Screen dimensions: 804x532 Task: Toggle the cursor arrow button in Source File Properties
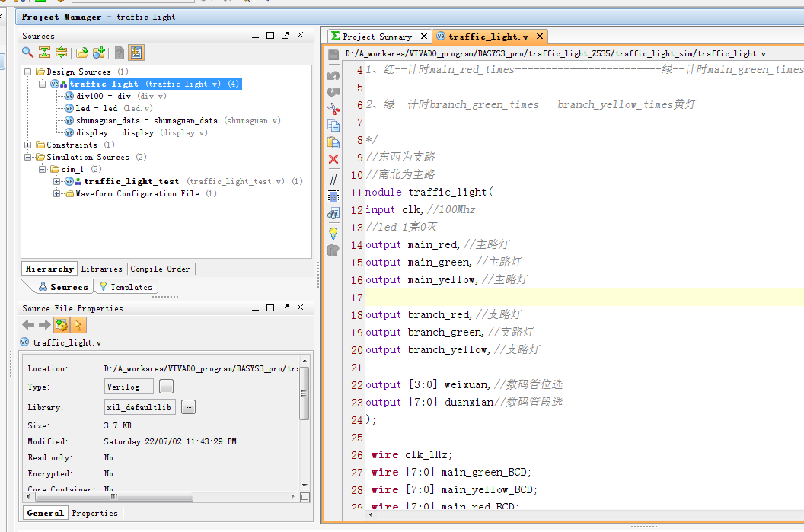[78, 325]
